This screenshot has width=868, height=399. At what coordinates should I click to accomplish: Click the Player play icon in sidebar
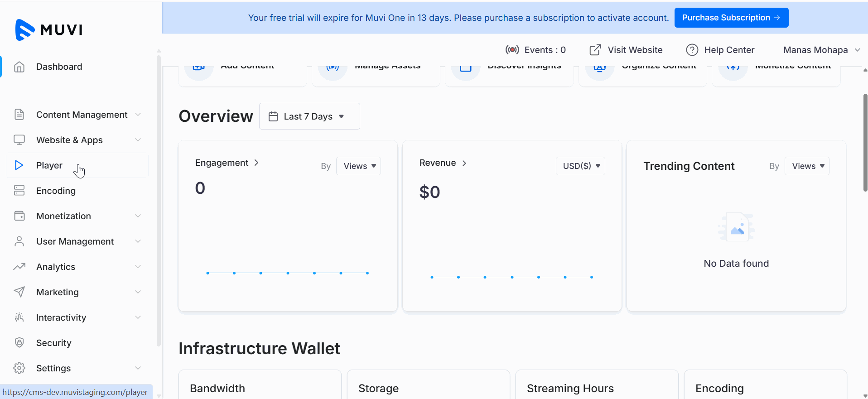(19, 165)
